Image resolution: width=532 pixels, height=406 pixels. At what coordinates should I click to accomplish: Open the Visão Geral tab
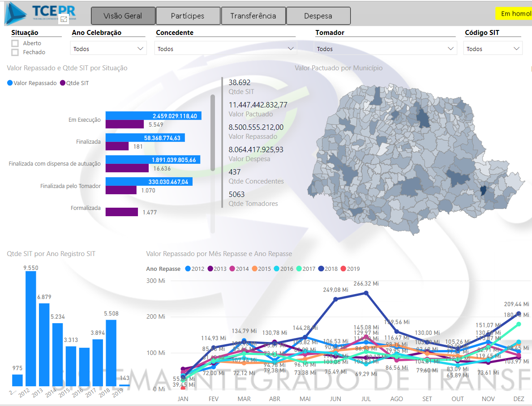pos(123,16)
